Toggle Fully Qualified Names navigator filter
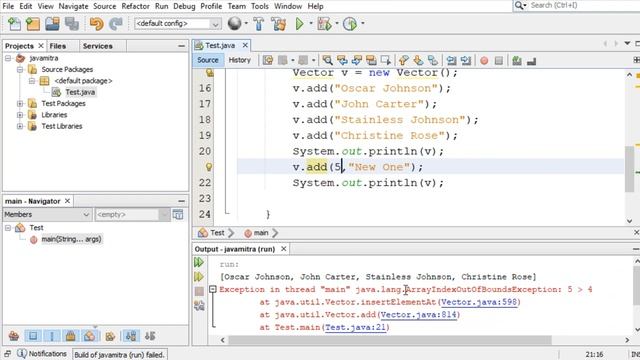 click(109, 336)
